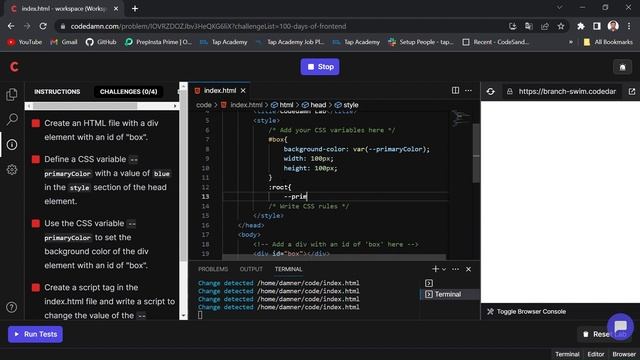Click the Reset Lab button
The image size is (640, 360).
(604, 334)
